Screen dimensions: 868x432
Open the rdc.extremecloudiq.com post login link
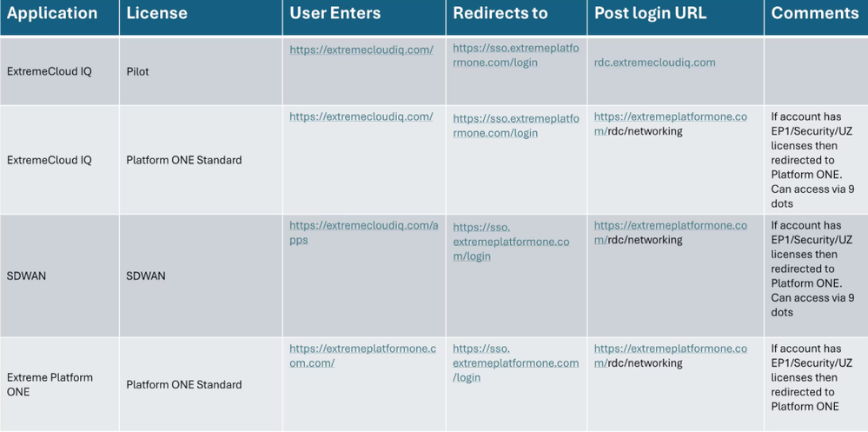click(x=654, y=63)
